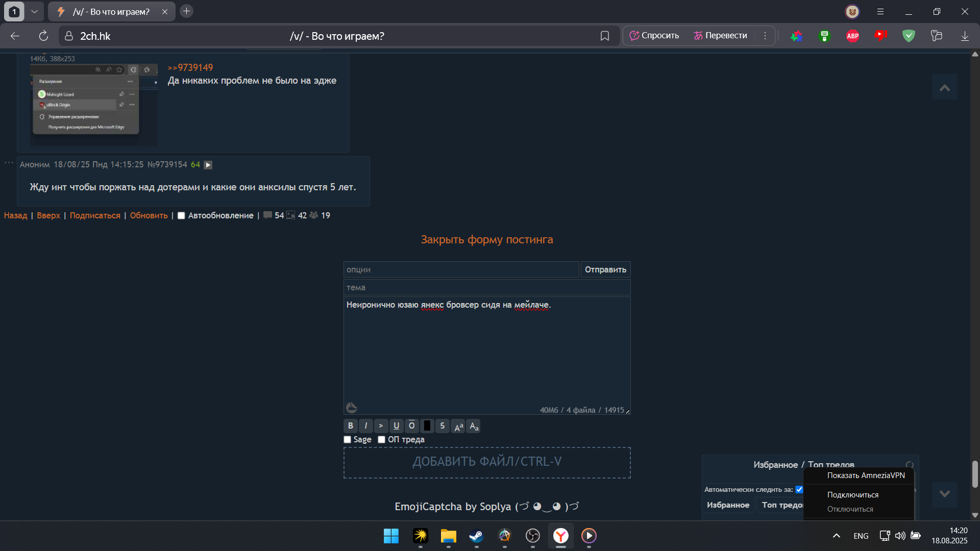980x551 pixels.
Task: Check the ОП треда checkbox
Action: (381, 440)
